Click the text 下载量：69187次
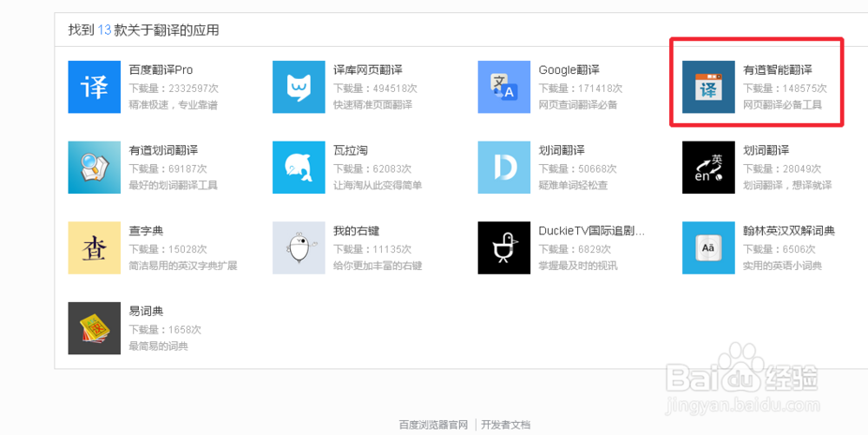The width and height of the screenshot is (868, 435). click(x=170, y=168)
